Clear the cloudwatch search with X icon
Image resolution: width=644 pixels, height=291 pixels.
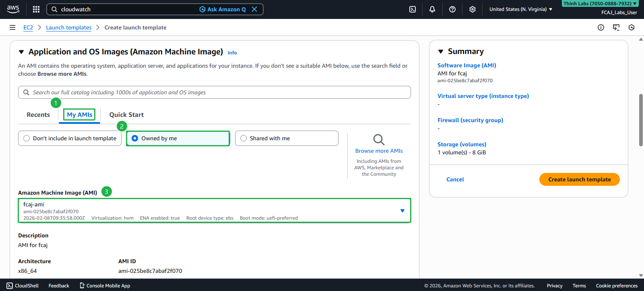[x=254, y=9]
